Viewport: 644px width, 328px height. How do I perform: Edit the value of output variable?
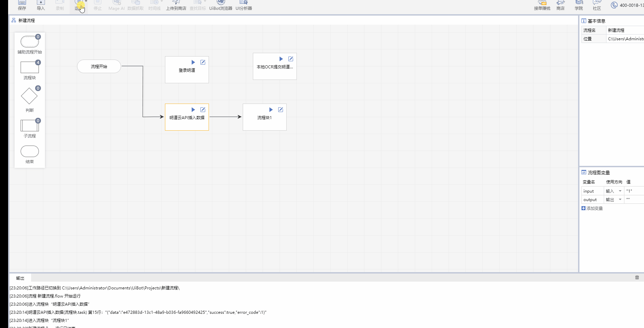pos(634,200)
